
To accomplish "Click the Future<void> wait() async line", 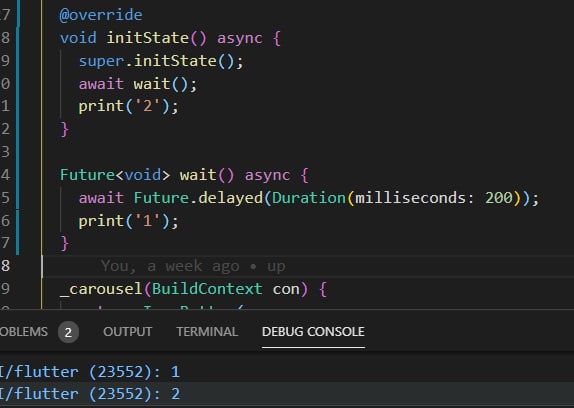I will click(x=184, y=175).
